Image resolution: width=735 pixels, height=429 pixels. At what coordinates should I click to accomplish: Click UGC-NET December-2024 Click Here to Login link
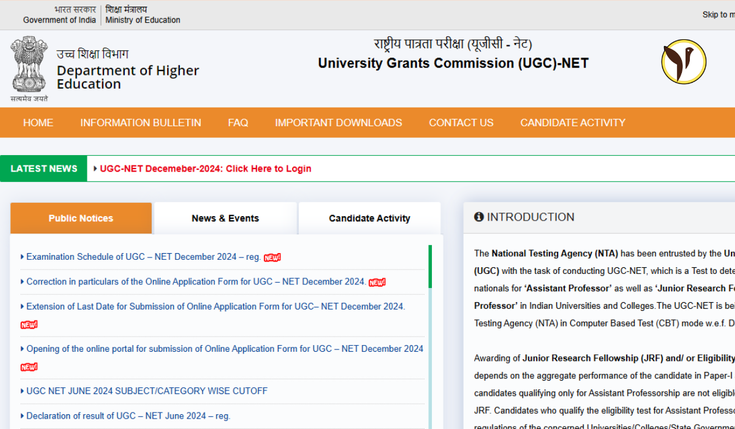tap(205, 169)
